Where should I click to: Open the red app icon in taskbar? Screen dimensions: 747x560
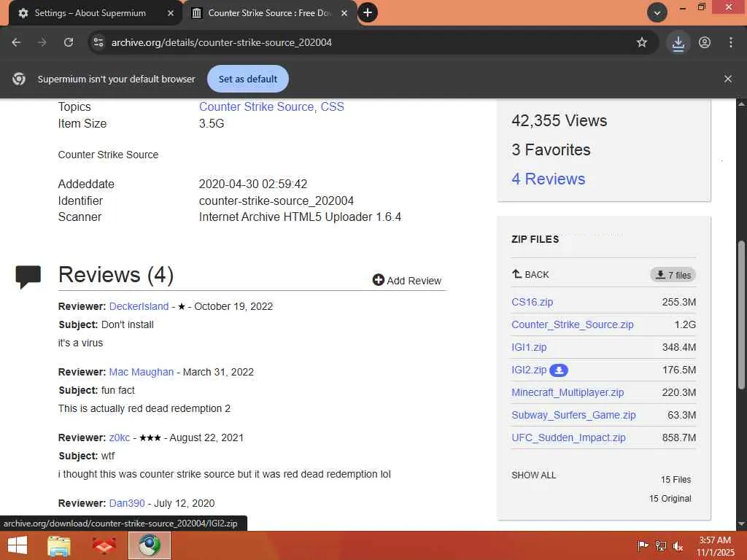104,545
